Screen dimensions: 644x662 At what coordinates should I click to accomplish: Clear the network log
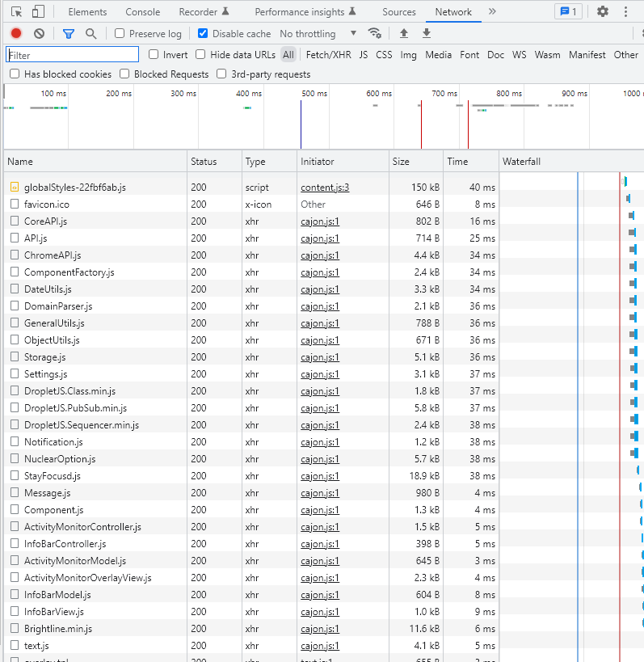[x=40, y=33]
